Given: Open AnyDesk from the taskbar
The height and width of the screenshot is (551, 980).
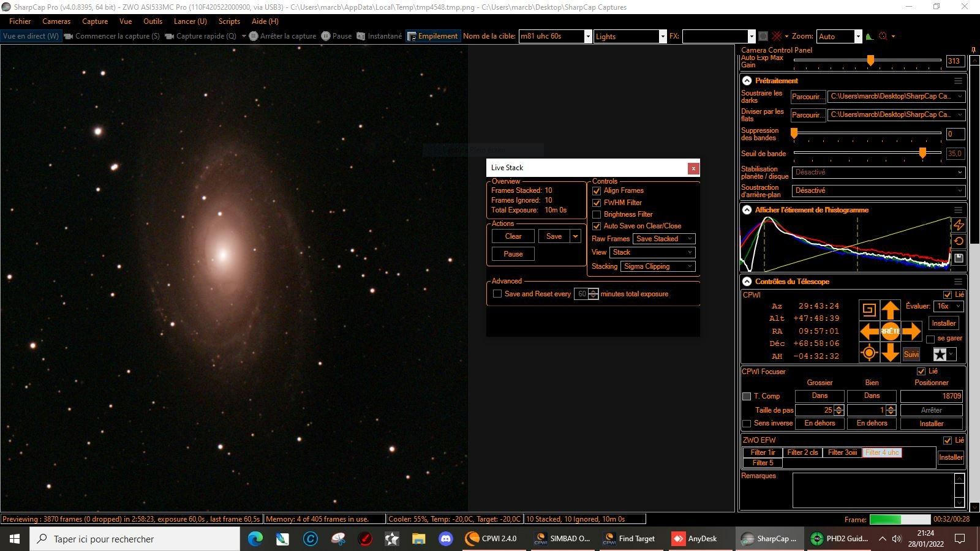Looking at the screenshot, I should click(x=695, y=539).
